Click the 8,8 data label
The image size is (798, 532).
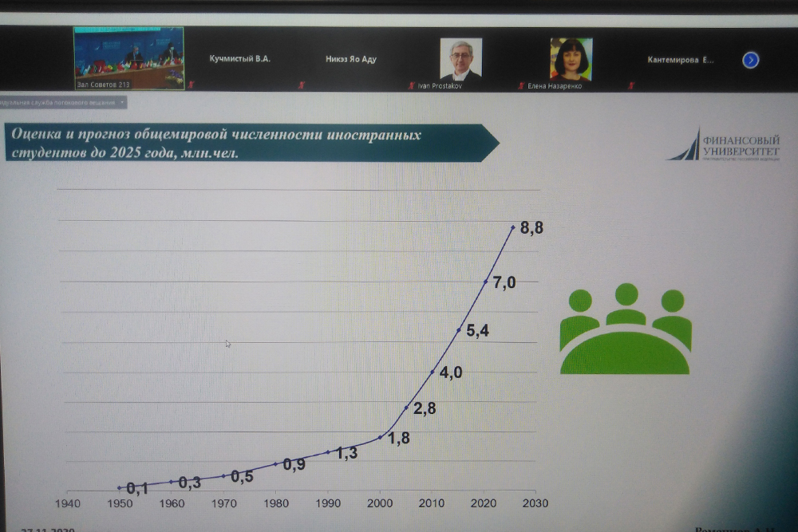[531, 228]
